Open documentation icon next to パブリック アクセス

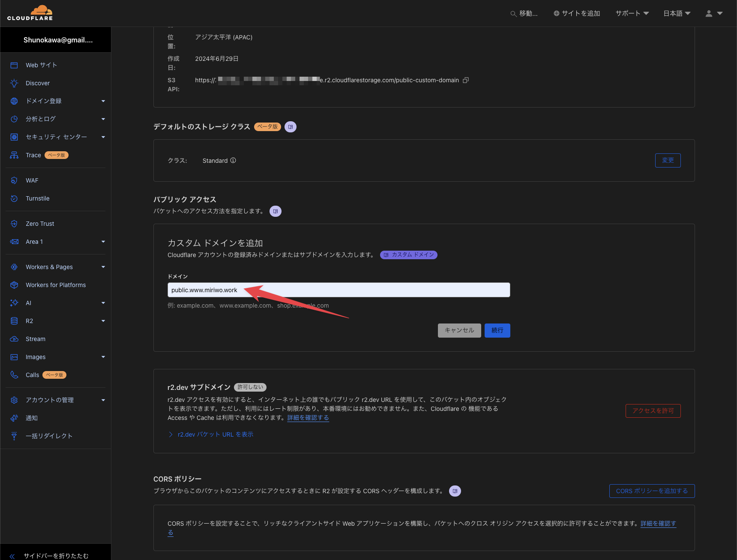pyautogui.click(x=276, y=211)
